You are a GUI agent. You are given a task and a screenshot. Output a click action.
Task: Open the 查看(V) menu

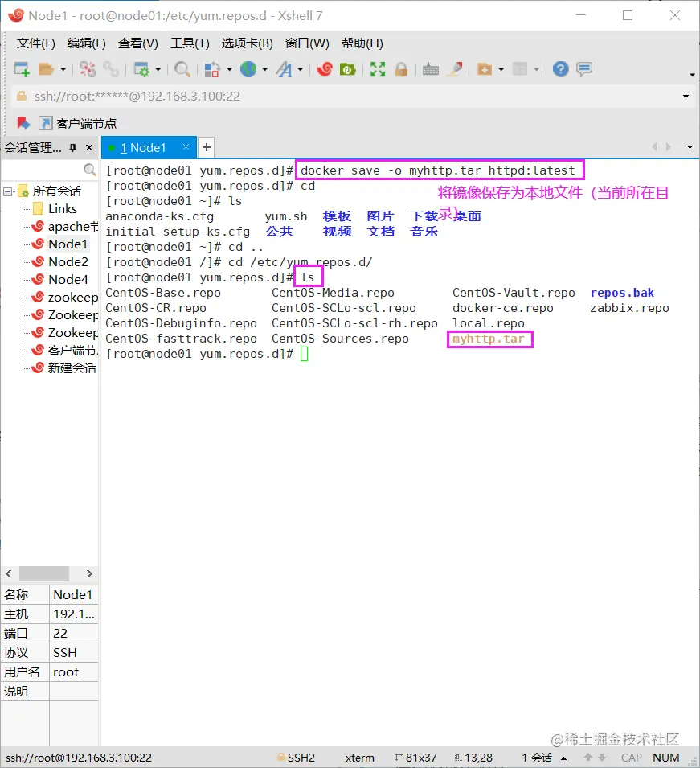coord(138,43)
